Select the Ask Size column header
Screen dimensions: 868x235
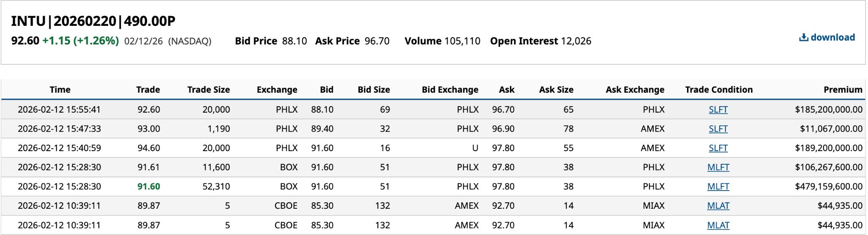[x=556, y=90]
